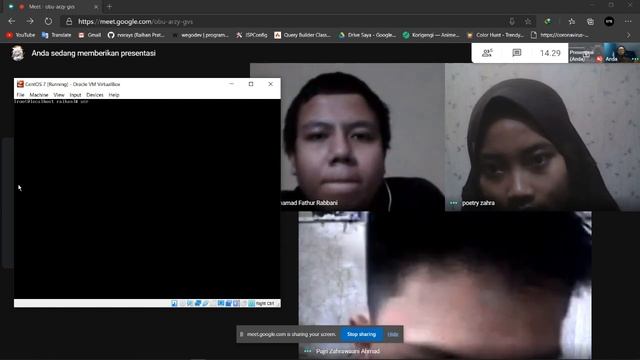Image resolution: width=640 pixels, height=360 pixels.
Task: Open the VirtualBox Devices menu
Action: pos(95,95)
